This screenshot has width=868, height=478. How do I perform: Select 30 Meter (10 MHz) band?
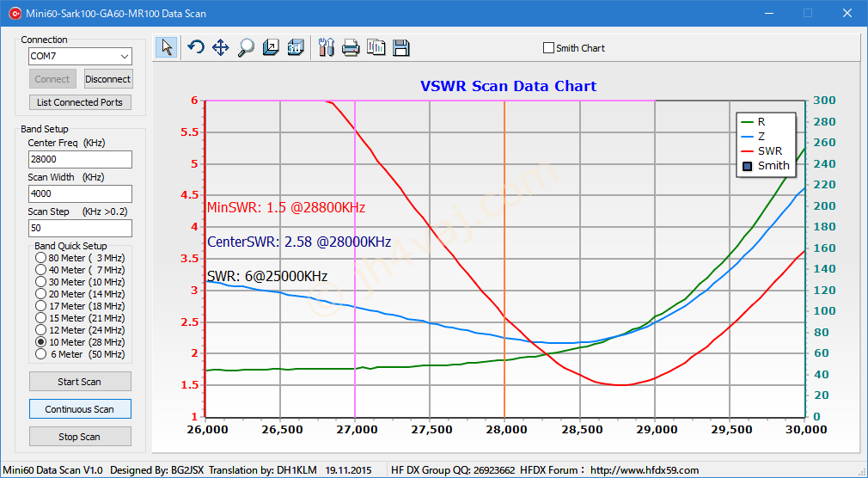point(40,282)
